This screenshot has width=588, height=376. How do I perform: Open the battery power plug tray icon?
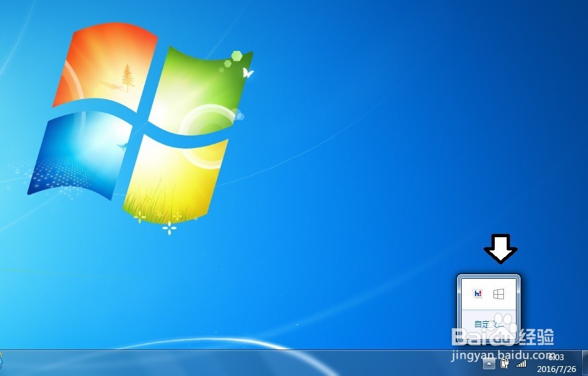pyautogui.click(x=505, y=363)
